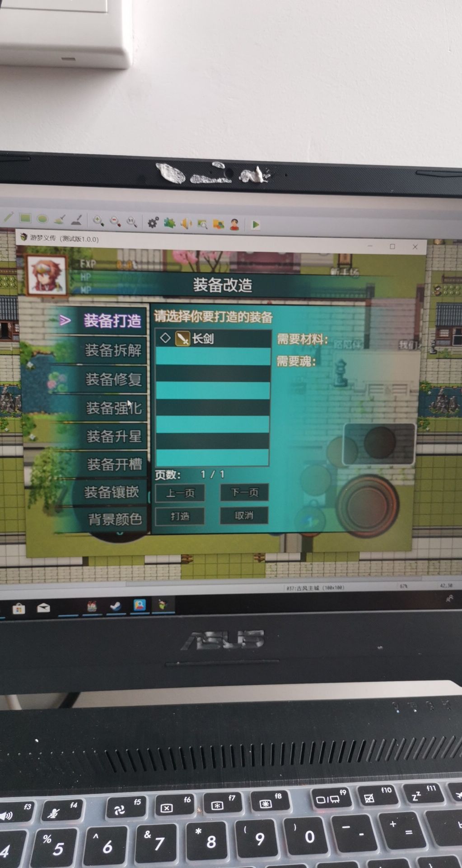Click the 需要魂: label
This screenshot has width=462, height=868.
(x=296, y=361)
